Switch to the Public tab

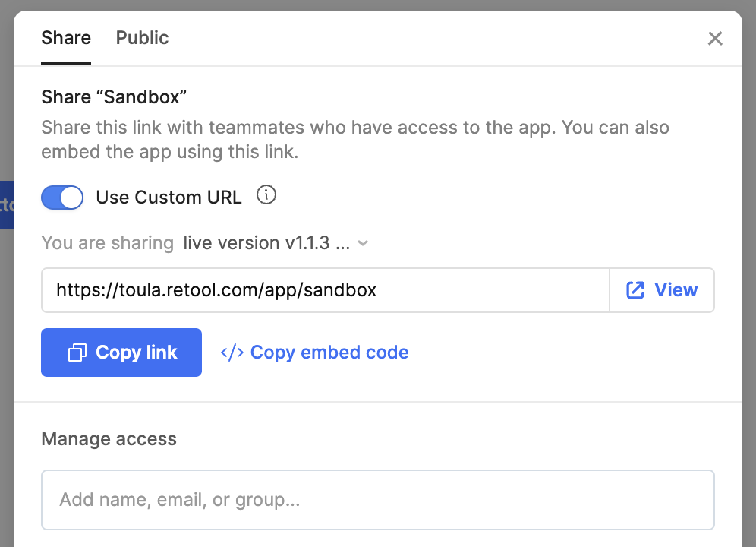[x=142, y=38]
